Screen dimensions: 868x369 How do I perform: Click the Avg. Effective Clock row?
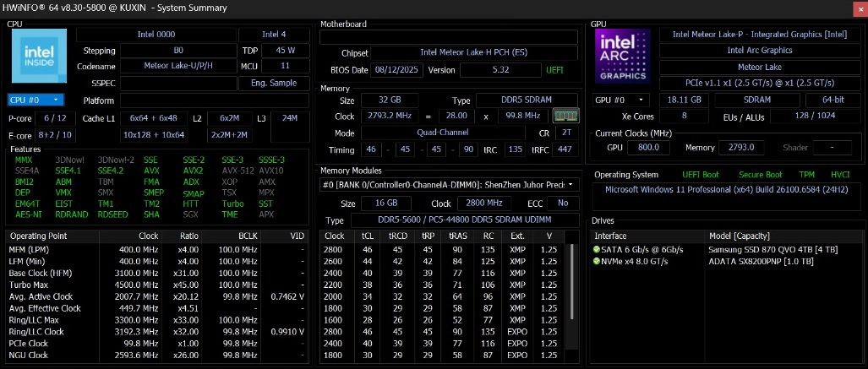tap(156, 308)
